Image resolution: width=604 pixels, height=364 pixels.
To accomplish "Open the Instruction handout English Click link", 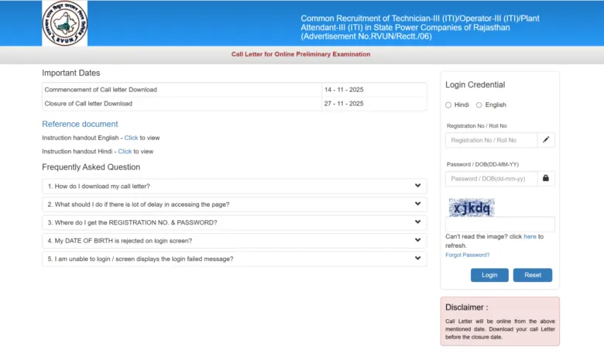I will (x=131, y=138).
